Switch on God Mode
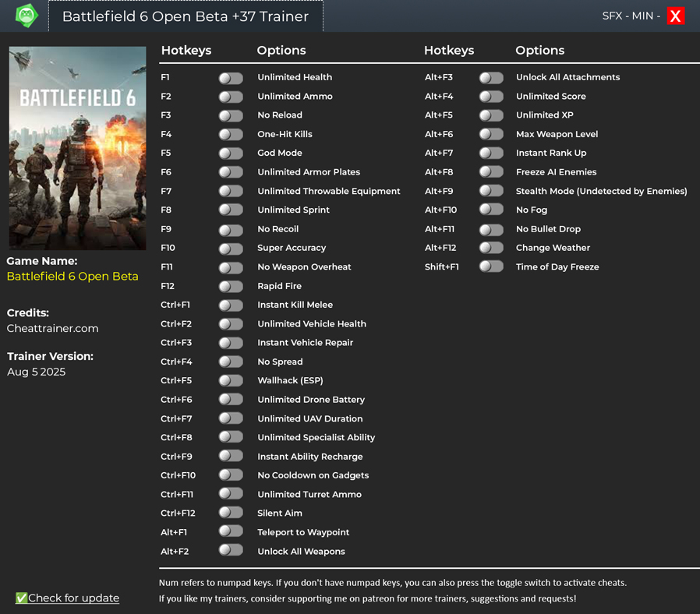This screenshot has height=614, width=700. [x=231, y=153]
